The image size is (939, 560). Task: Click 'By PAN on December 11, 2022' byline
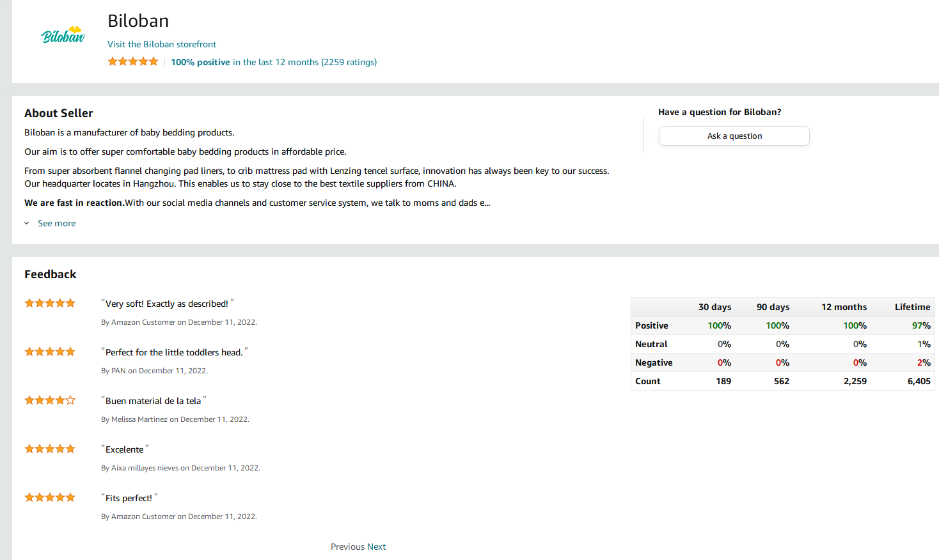tap(154, 371)
